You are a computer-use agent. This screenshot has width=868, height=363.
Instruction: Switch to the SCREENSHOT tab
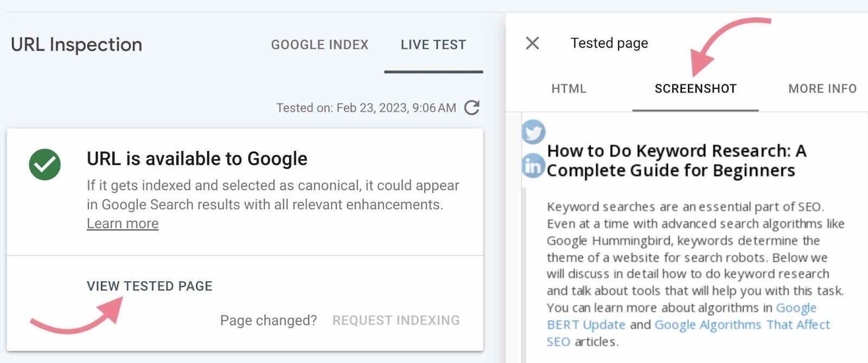(695, 88)
